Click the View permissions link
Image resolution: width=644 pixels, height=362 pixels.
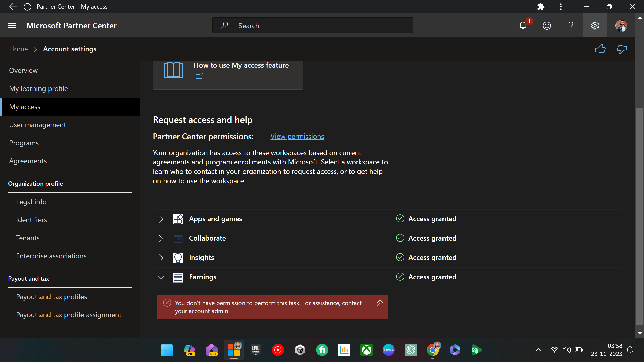(x=297, y=137)
